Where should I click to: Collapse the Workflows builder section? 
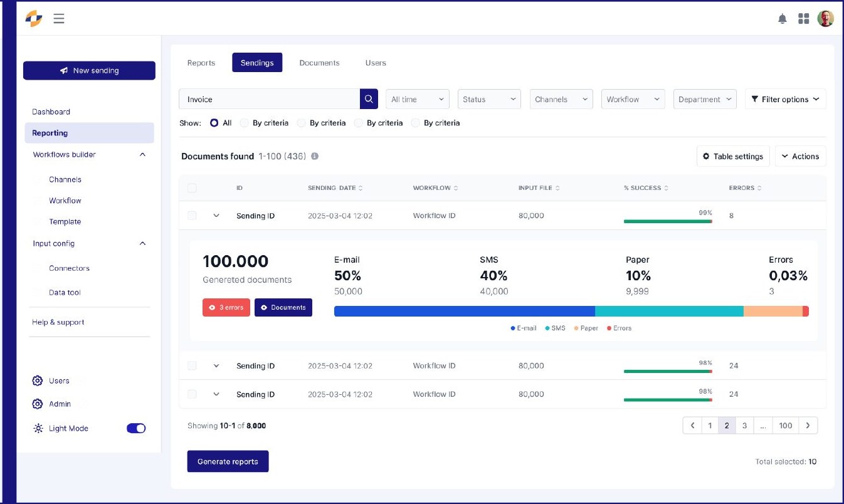click(x=142, y=155)
